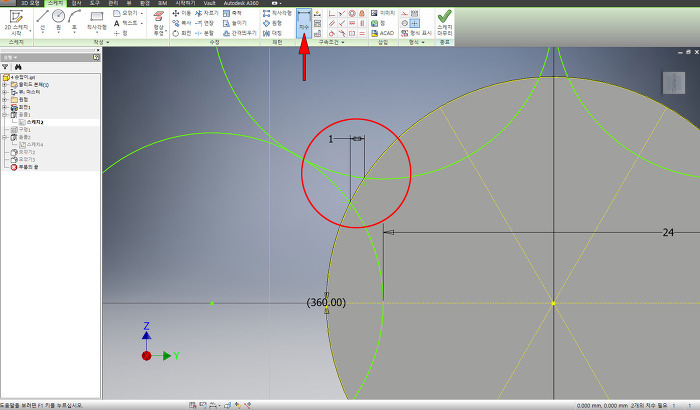Select the Extend (연장) tool
Screen dimensions: 700x410
click(x=204, y=23)
